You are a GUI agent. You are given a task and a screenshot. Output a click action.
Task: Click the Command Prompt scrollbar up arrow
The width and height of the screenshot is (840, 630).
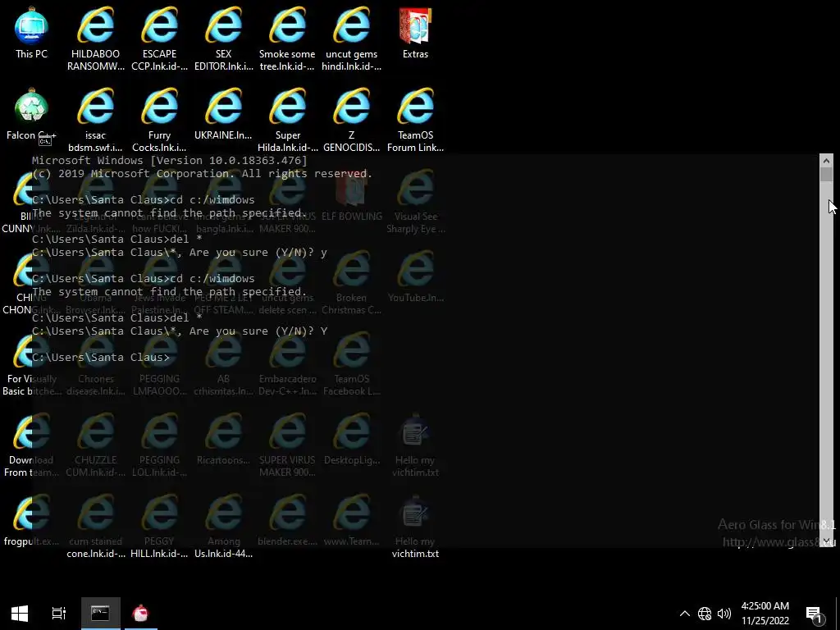coord(826,160)
